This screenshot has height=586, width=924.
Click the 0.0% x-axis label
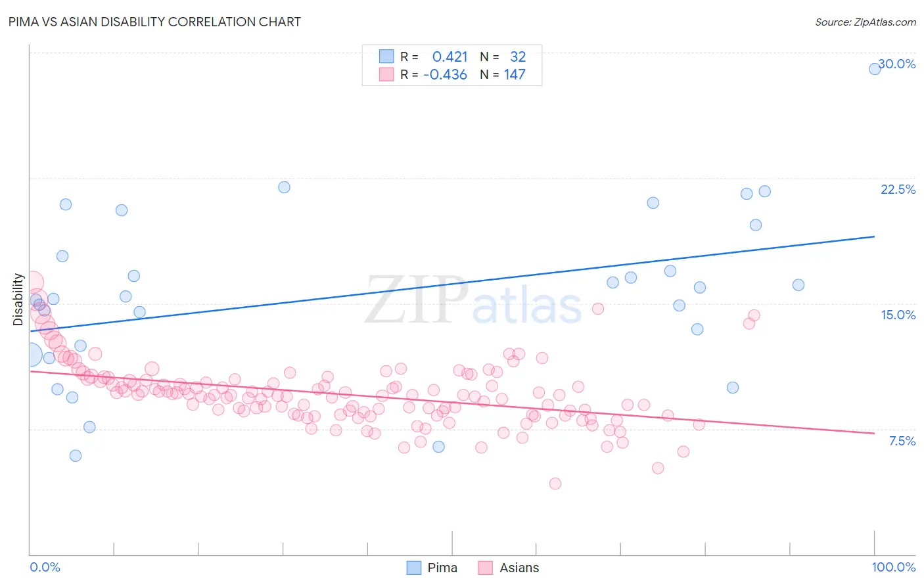45,567
